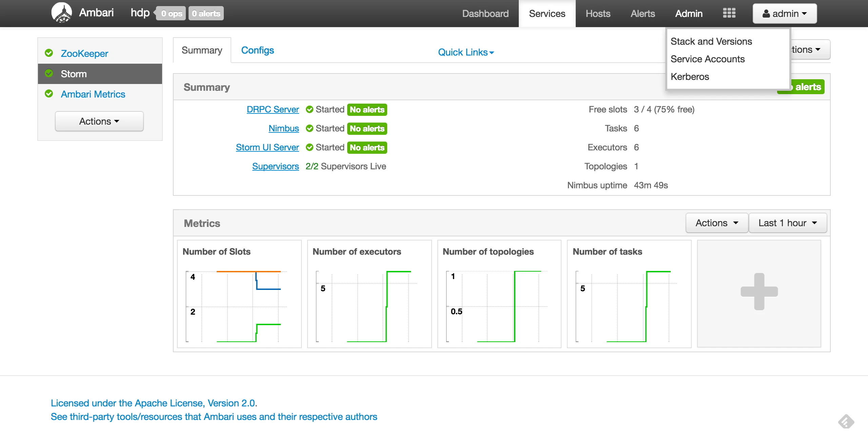
Task: Click ZooKeeper green status check icon
Action: pyautogui.click(x=49, y=53)
